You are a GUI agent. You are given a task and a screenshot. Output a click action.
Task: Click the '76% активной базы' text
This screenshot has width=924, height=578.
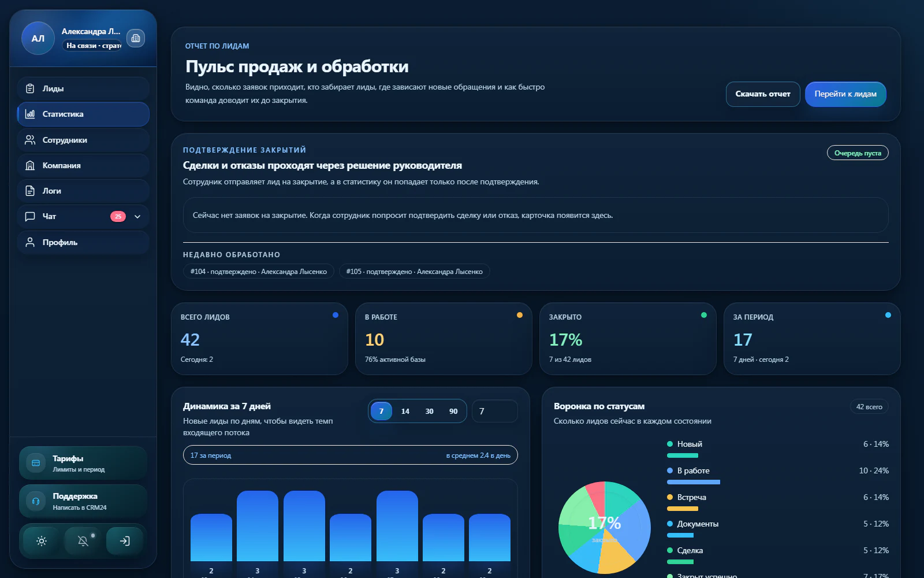[x=395, y=360]
